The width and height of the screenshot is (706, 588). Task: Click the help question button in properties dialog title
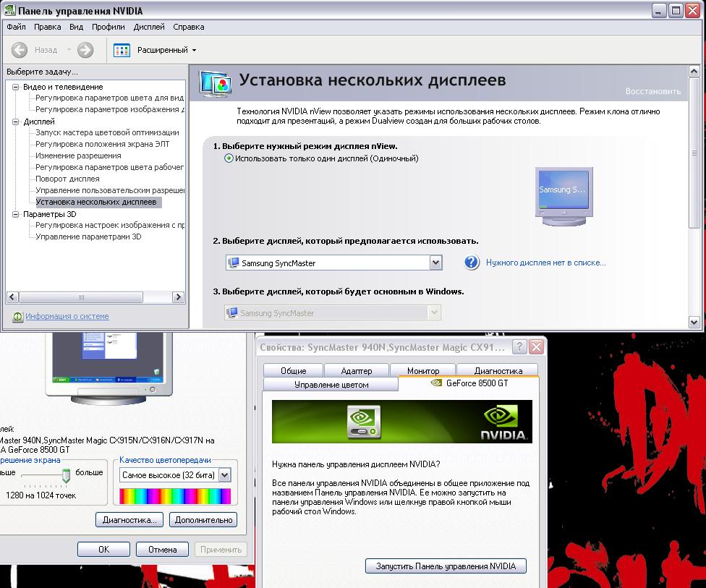pyautogui.click(x=519, y=347)
